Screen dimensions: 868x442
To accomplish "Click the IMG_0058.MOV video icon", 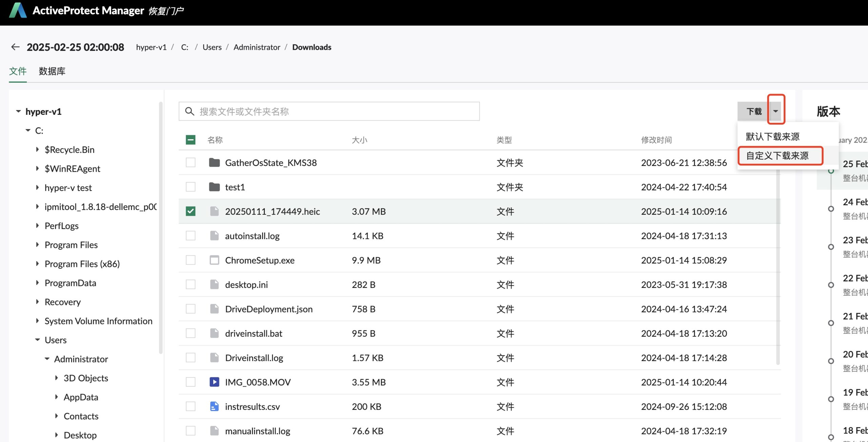I will click(214, 382).
